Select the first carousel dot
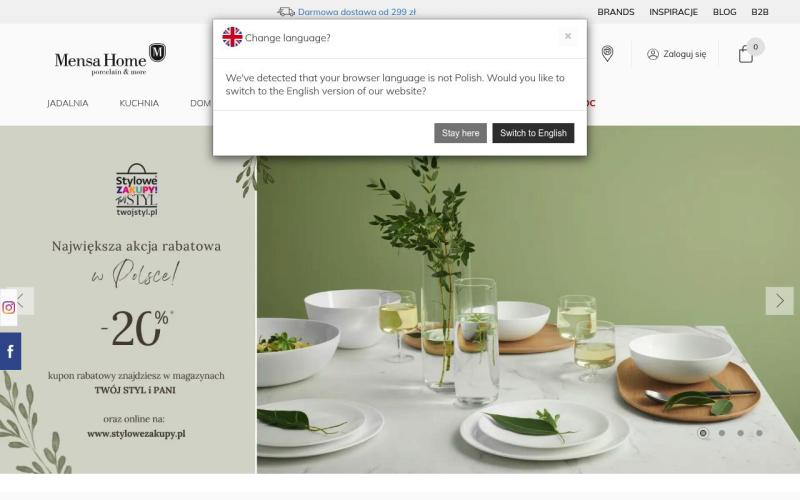The width and height of the screenshot is (800, 500). pyautogui.click(x=703, y=433)
